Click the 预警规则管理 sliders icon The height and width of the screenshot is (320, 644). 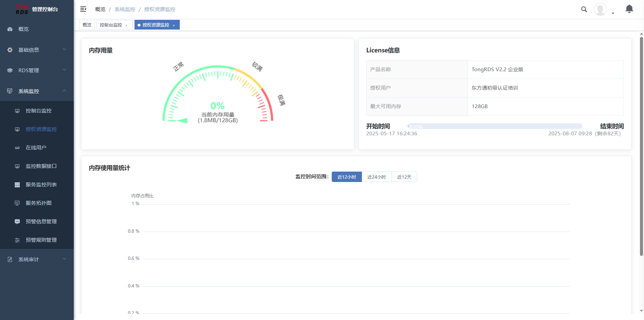[17, 240]
